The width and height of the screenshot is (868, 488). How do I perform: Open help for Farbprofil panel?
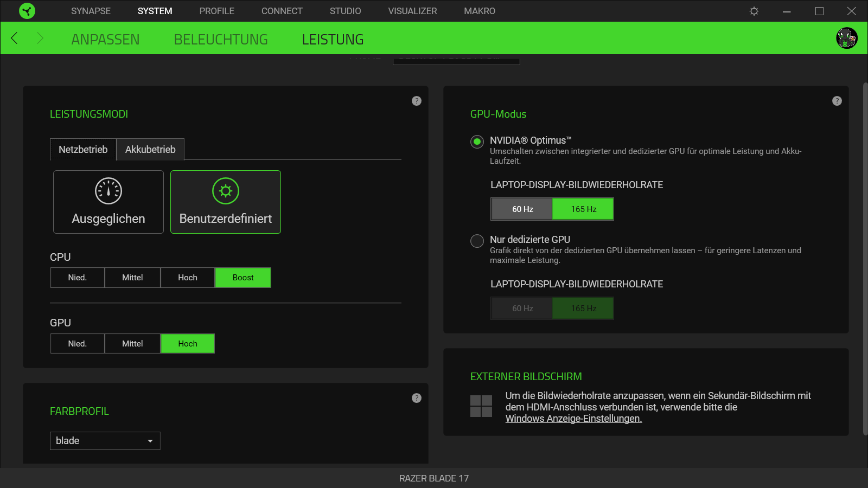417,398
